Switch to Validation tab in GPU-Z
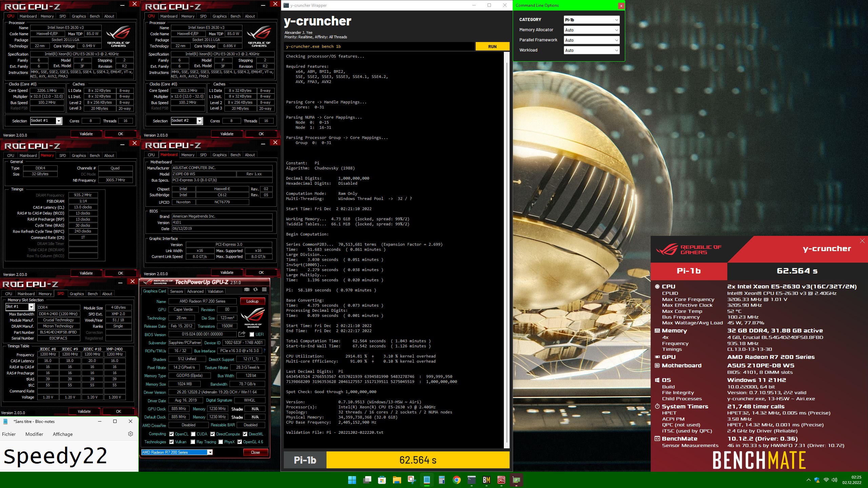 [x=216, y=291]
